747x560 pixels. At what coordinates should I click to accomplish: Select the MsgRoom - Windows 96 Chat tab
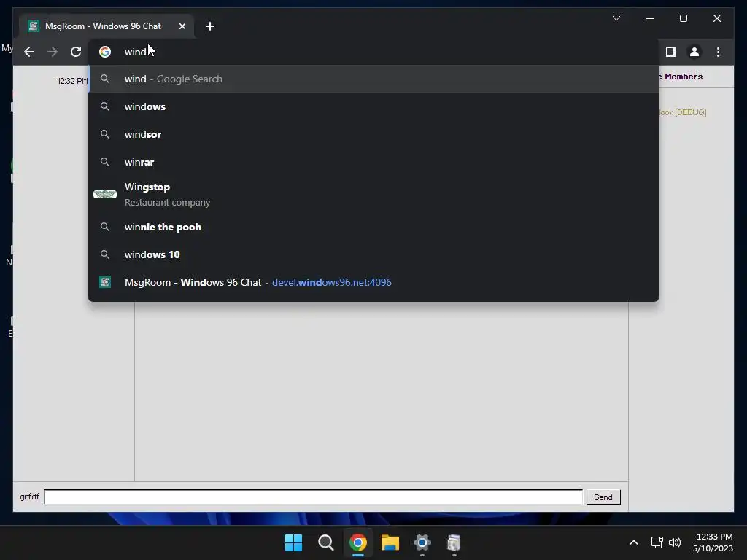[x=107, y=26]
